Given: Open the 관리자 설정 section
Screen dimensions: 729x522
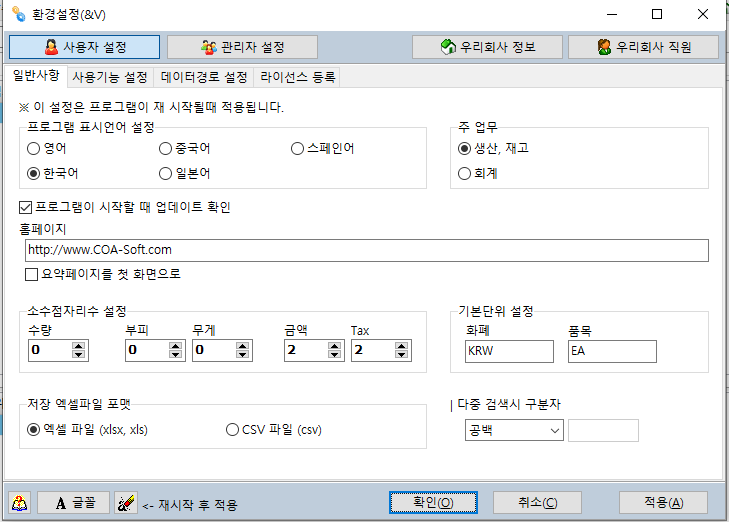Looking at the screenshot, I should click(242, 47).
